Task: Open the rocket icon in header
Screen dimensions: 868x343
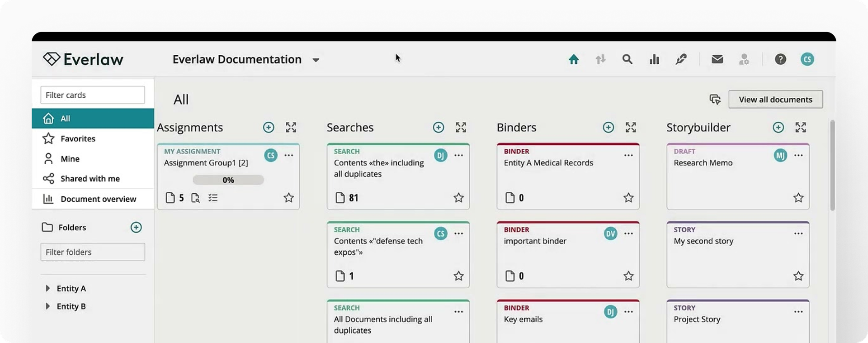Action: (x=681, y=59)
